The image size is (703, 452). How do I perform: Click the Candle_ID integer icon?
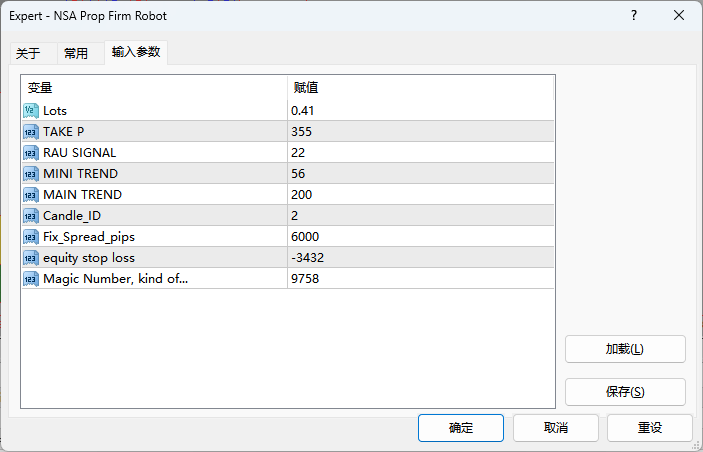coord(30,215)
